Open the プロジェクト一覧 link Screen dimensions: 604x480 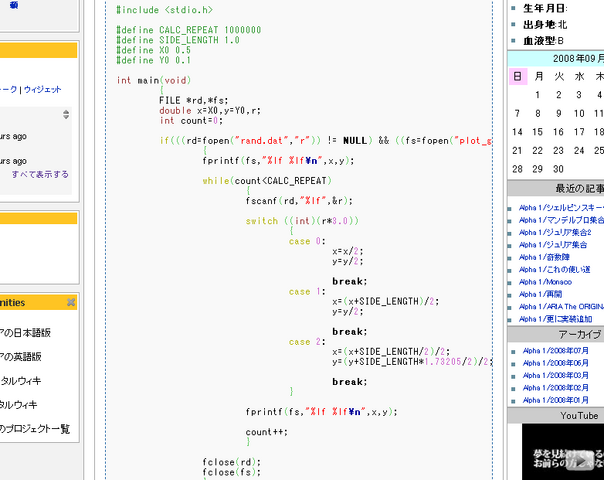pyautogui.click(x=35, y=429)
